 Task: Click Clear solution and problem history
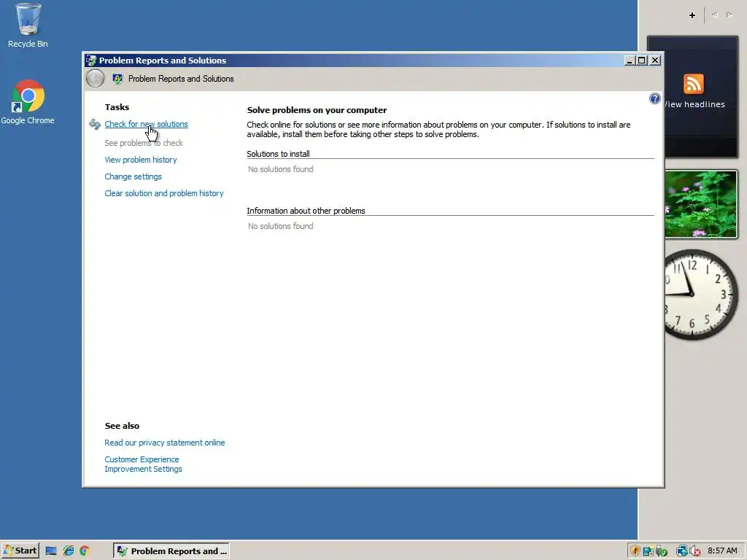pyautogui.click(x=164, y=193)
